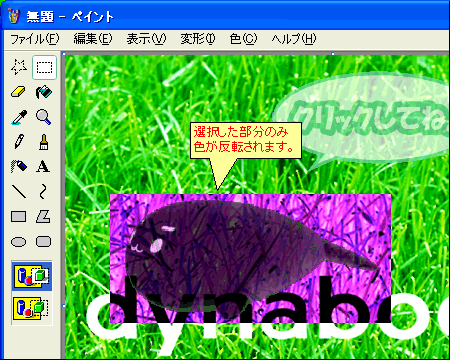450x360 pixels.
Task: Select the rectangular Select tool
Action: click(x=44, y=67)
